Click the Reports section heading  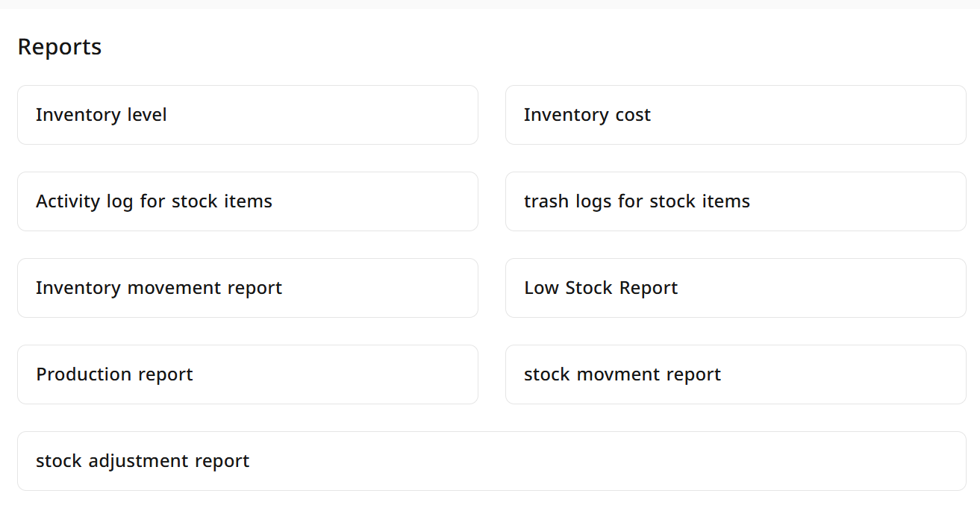tap(60, 47)
